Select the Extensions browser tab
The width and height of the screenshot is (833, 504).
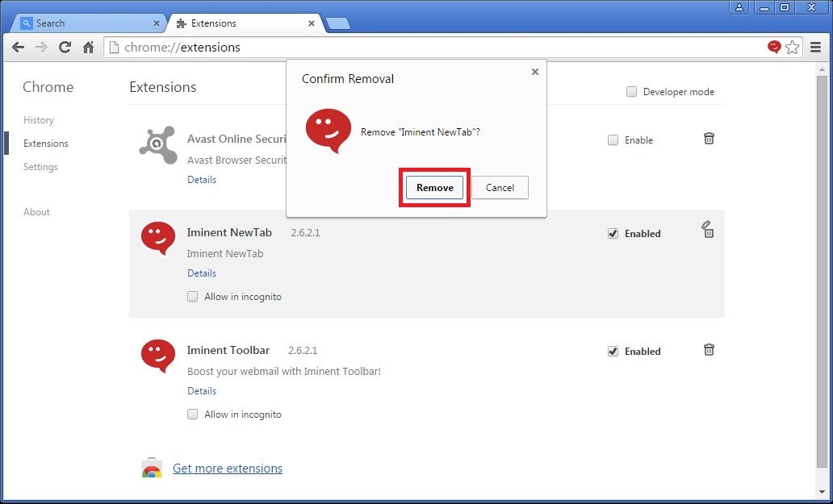click(245, 23)
